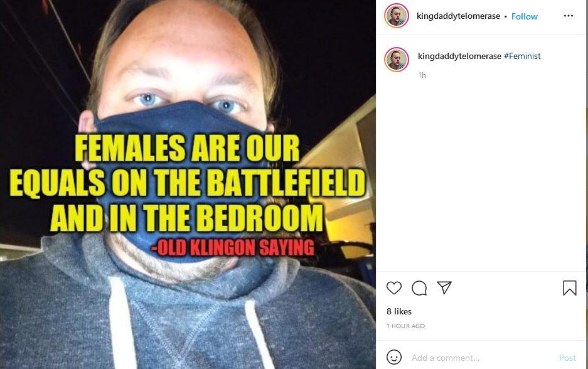
Task: Click the red Old Klingon Saying text
Action: (233, 247)
